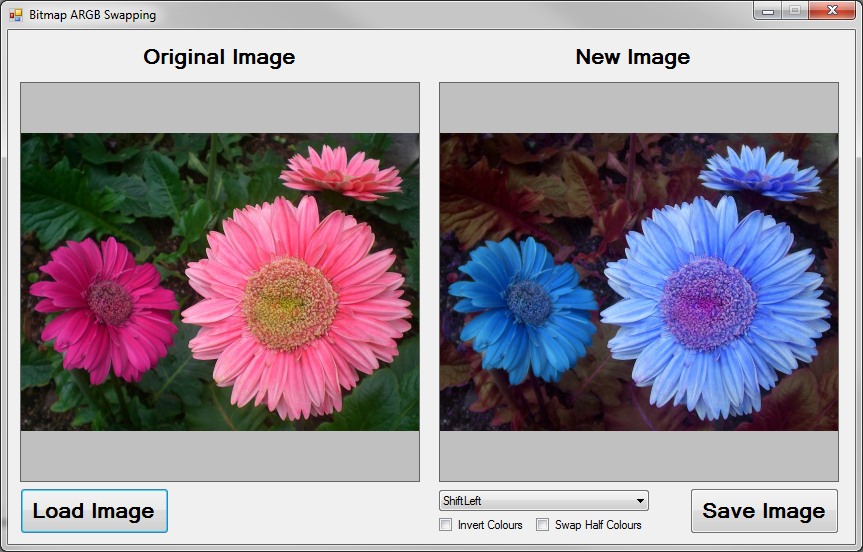Viewport: 863px width, 552px height.
Task: Click the Swap Half Colours label text
Action: point(598,525)
